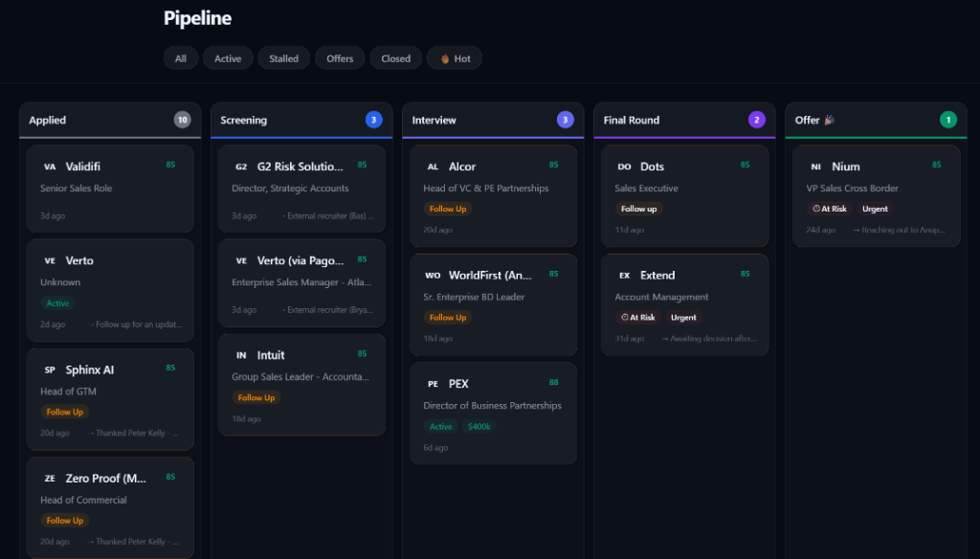
Task: Open the Verto (via Pago... card title
Action: pyautogui.click(x=301, y=260)
